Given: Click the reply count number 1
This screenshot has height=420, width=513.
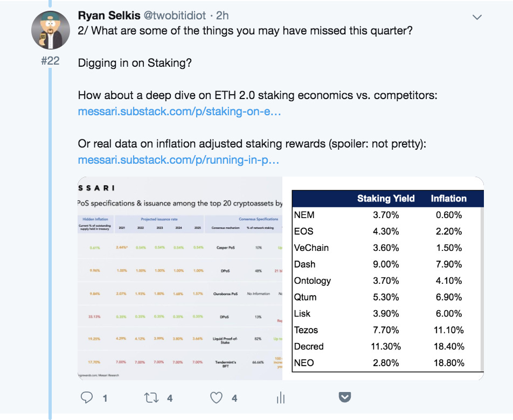Looking at the screenshot, I should point(105,398).
